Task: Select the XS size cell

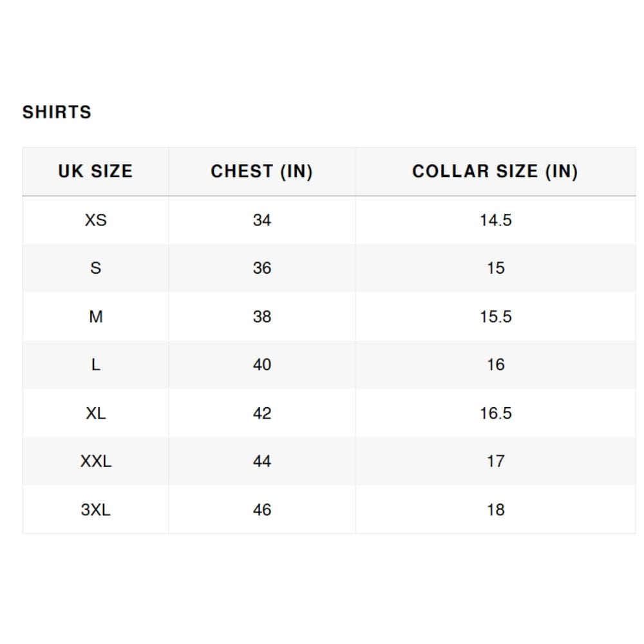Action: [95, 220]
